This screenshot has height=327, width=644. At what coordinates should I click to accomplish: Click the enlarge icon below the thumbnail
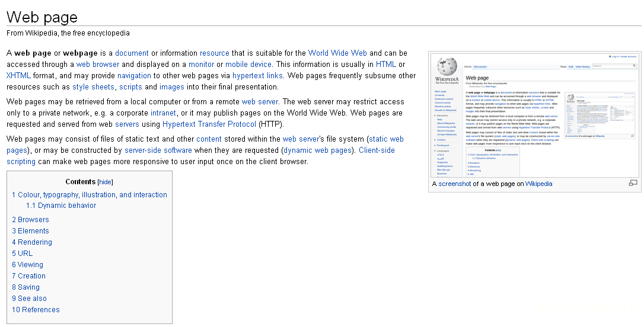click(x=633, y=183)
